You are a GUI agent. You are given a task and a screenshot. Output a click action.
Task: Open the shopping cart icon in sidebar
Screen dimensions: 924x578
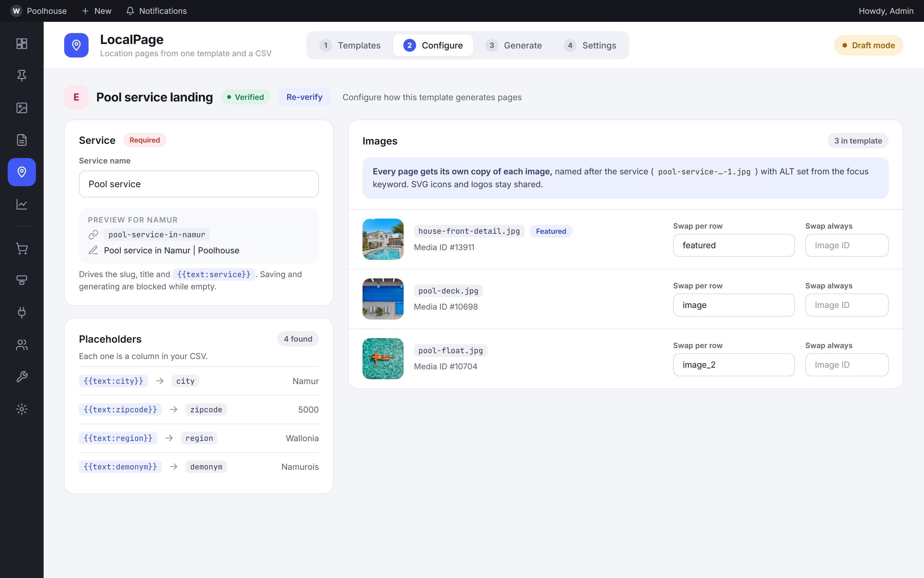pos(22,249)
